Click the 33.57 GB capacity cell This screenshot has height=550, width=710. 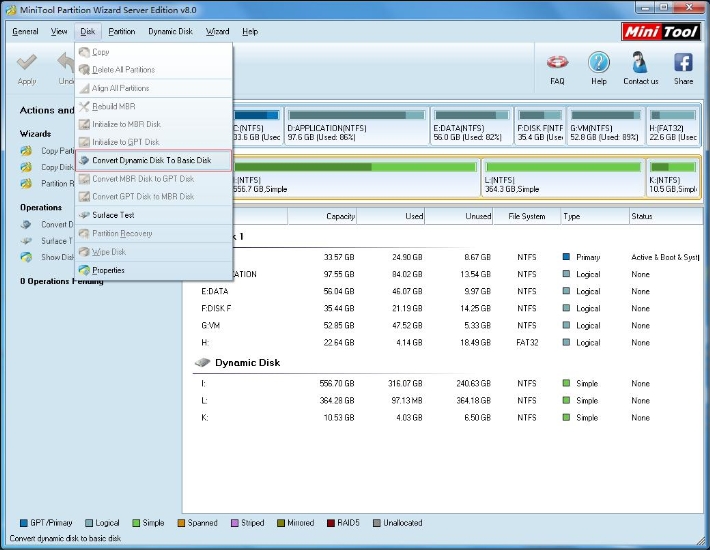coord(339,257)
